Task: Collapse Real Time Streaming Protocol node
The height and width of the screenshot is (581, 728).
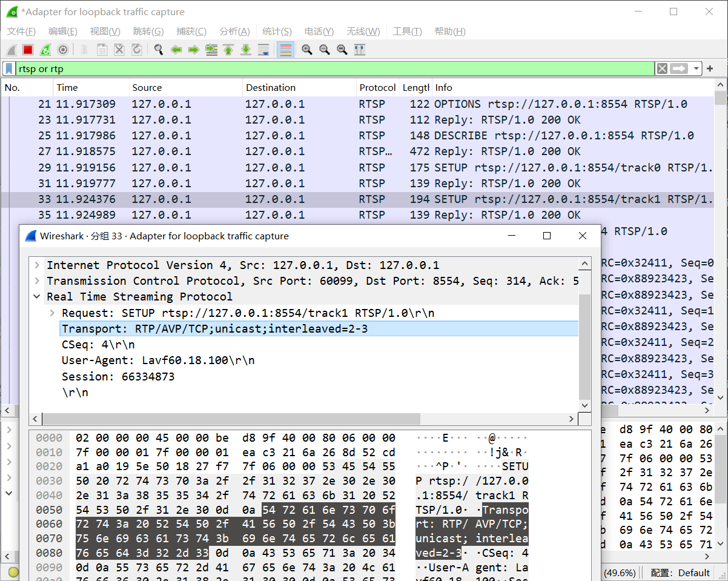Action: click(38, 297)
